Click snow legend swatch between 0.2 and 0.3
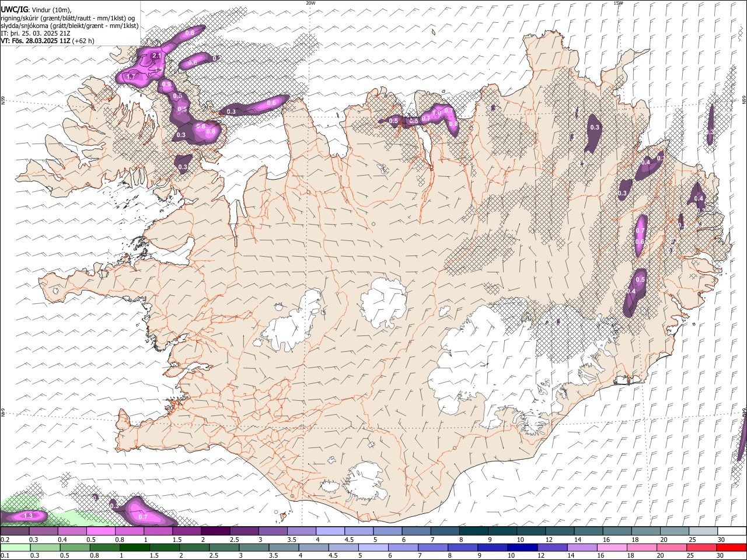 pyautogui.click(x=15, y=531)
